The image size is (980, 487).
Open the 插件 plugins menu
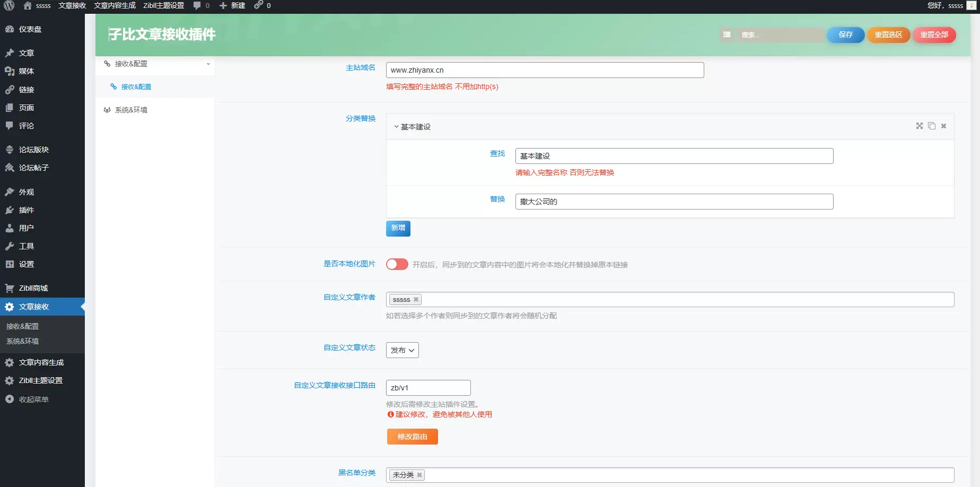click(42, 210)
